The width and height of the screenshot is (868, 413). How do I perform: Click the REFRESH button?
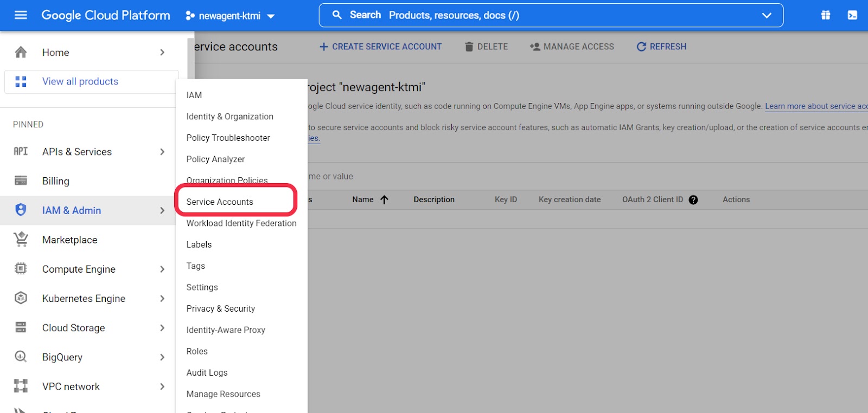click(661, 47)
